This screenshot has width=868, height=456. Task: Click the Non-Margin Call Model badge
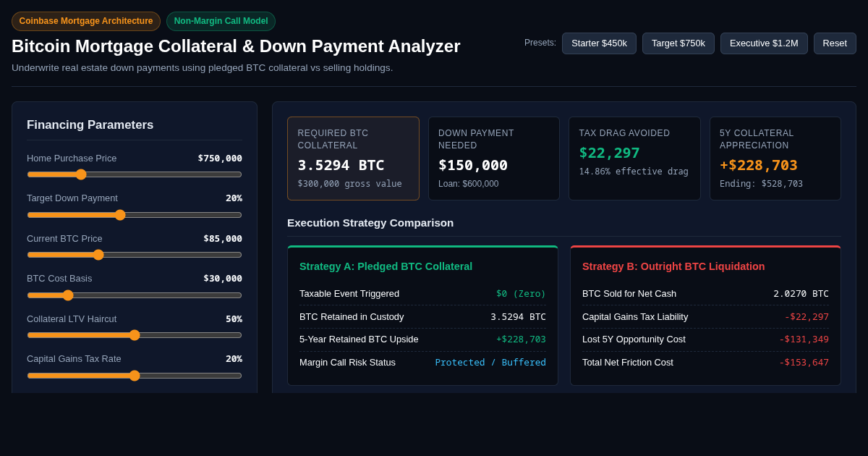tap(221, 21)
